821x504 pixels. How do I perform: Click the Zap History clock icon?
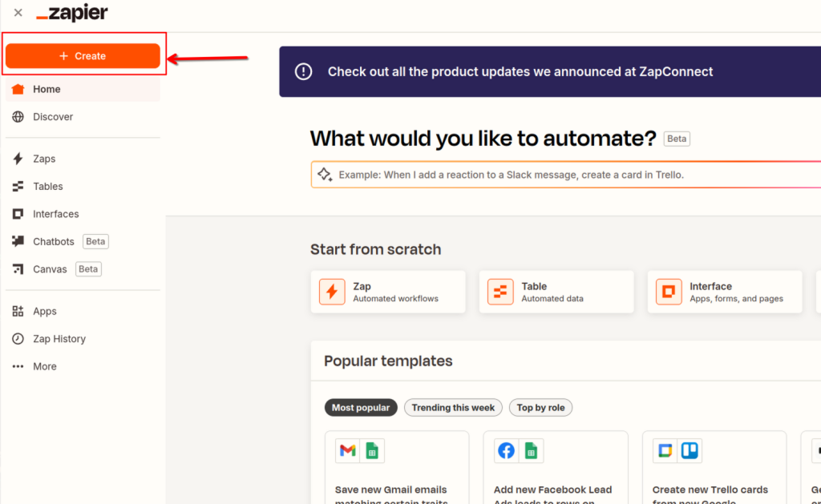[18, 339]
